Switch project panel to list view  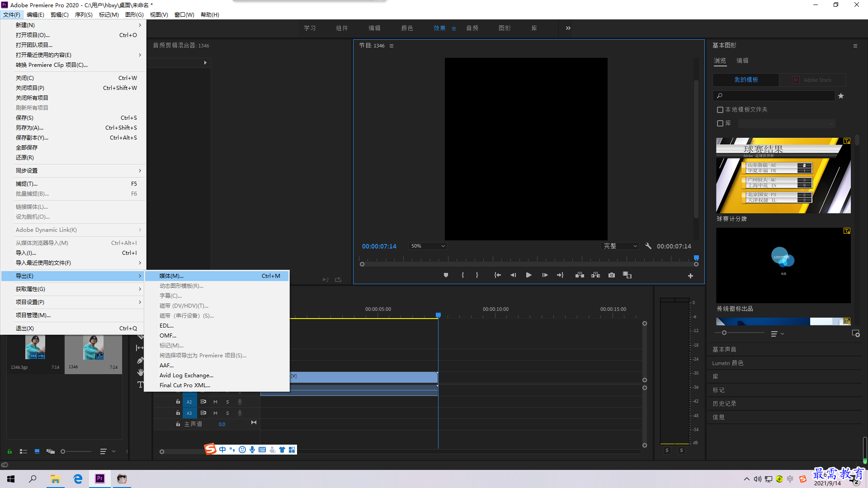coord(24,451)
